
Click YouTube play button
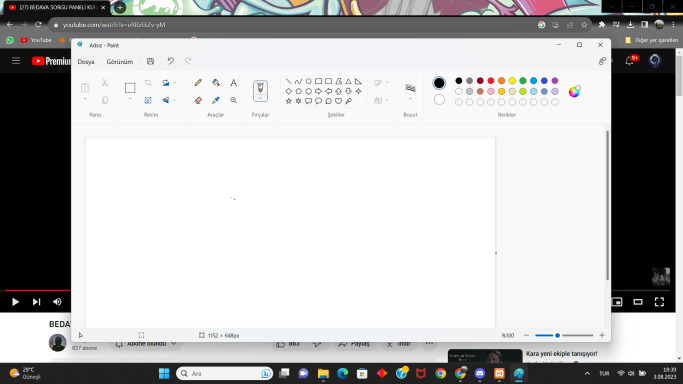pyautogui.click(x=15, y=302)
